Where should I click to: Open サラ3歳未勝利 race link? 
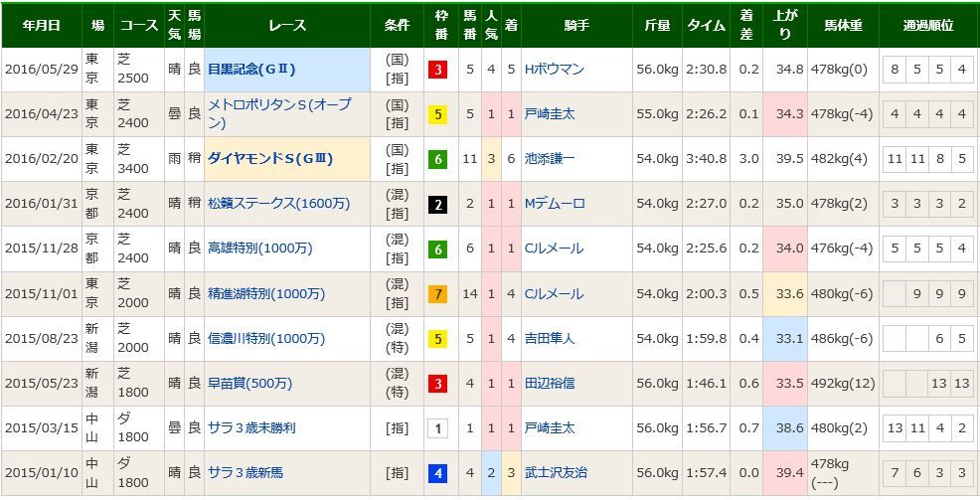251,428
